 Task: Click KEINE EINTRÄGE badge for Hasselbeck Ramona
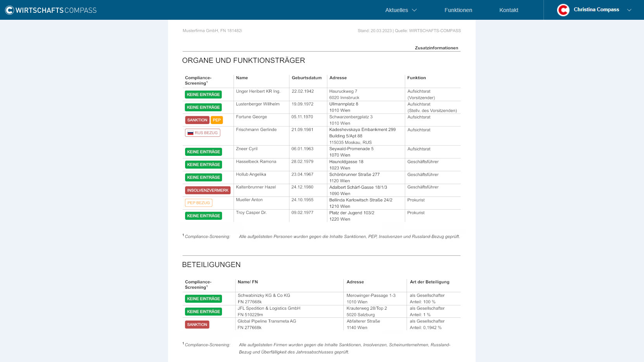[x=203, y=165]
